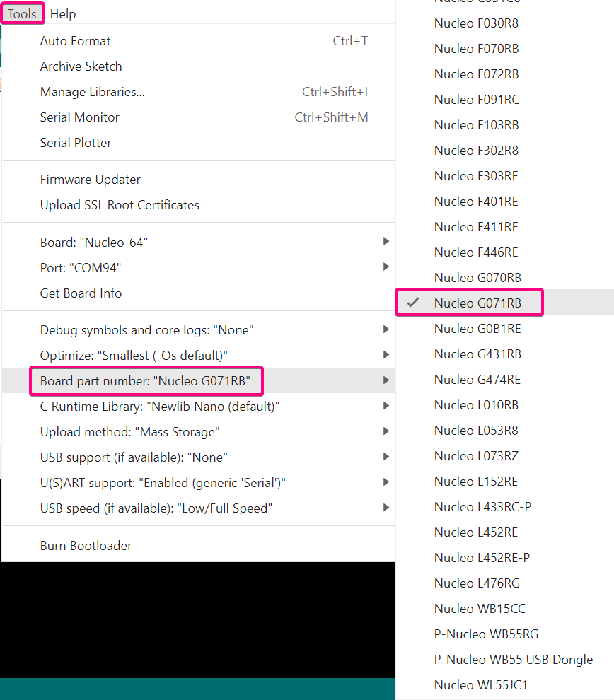Image resolution: width=614 pixels, height=700 pixels.
Task: Open Manage Libraries...
Action: point(199,92)
